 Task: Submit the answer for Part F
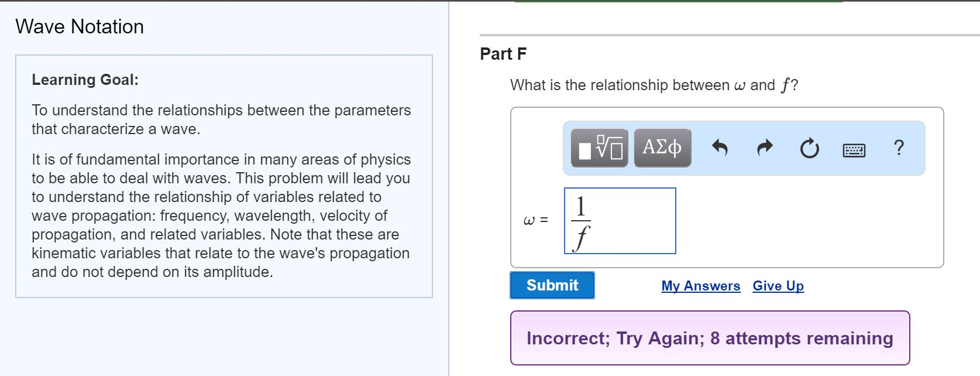[x=551, y=285]
